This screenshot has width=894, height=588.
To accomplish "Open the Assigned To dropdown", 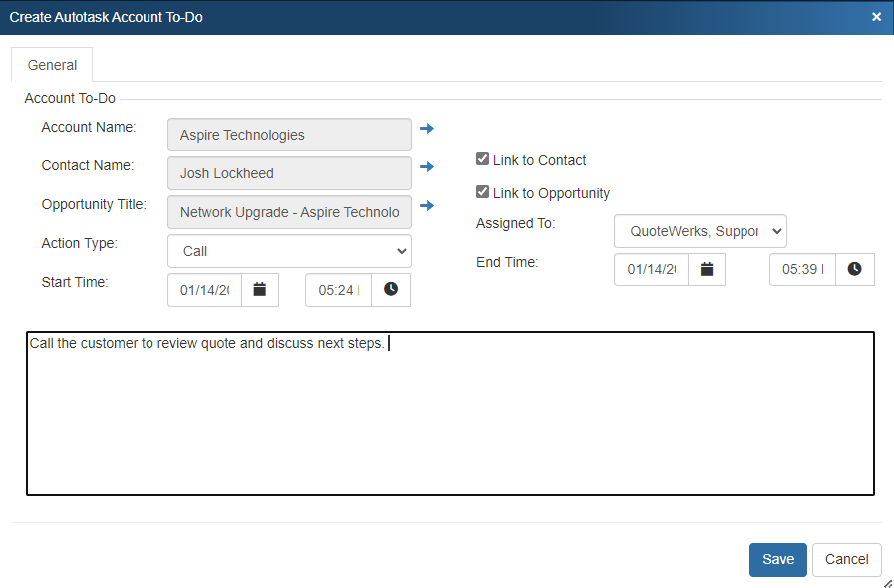I will click(700, 231).
